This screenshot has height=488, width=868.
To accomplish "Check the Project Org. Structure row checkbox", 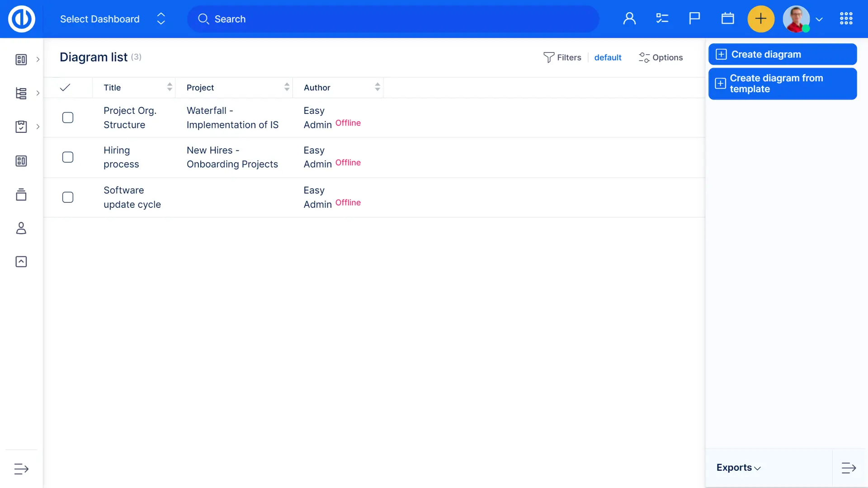I will 68,117.
